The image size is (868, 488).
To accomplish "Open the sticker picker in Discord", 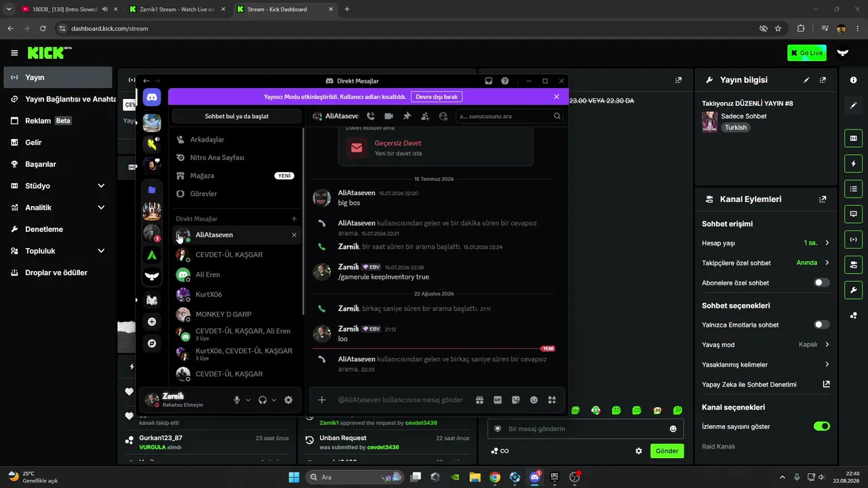I will pos(515,400).
